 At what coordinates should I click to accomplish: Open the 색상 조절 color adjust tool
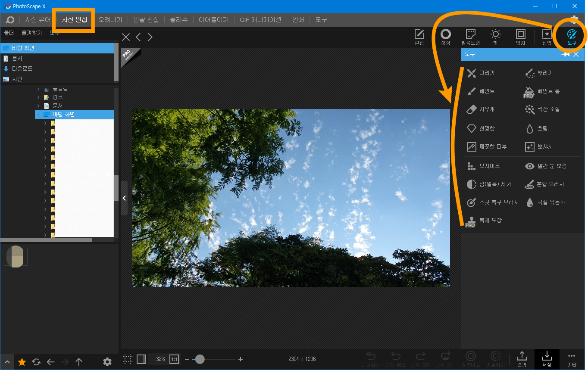[x=542, y=109]
